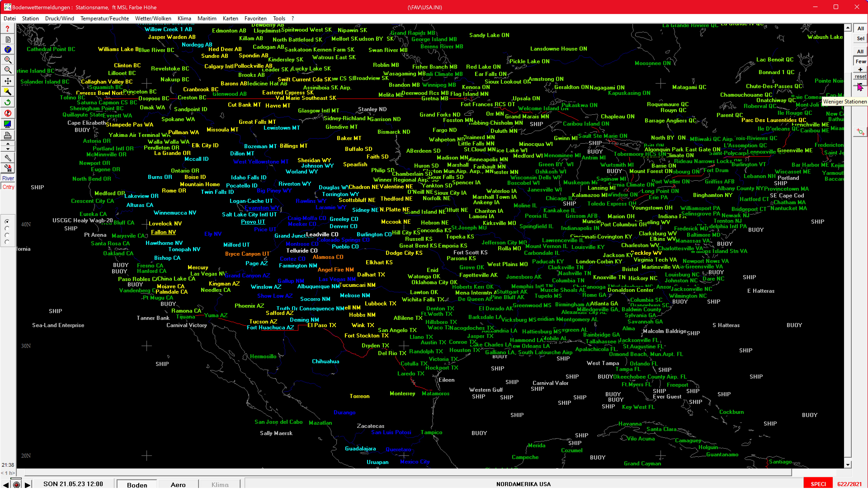Screen dimensions: 868x492
Task: Click the 622/2821 station counter
Action: [x=850, y=484]
